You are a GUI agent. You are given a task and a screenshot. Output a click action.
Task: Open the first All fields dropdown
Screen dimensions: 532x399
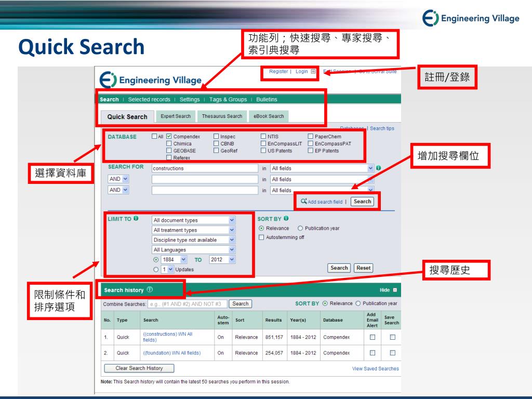coord(322,168)
